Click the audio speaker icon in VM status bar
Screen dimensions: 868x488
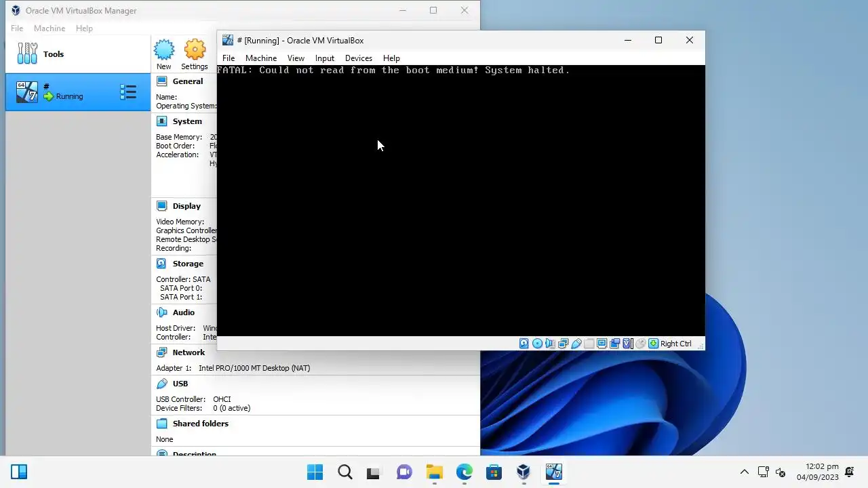pos(550,344)
